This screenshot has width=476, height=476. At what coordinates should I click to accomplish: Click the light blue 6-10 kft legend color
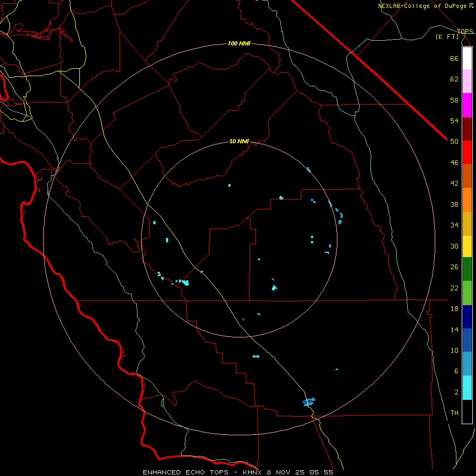coord(467,364)
